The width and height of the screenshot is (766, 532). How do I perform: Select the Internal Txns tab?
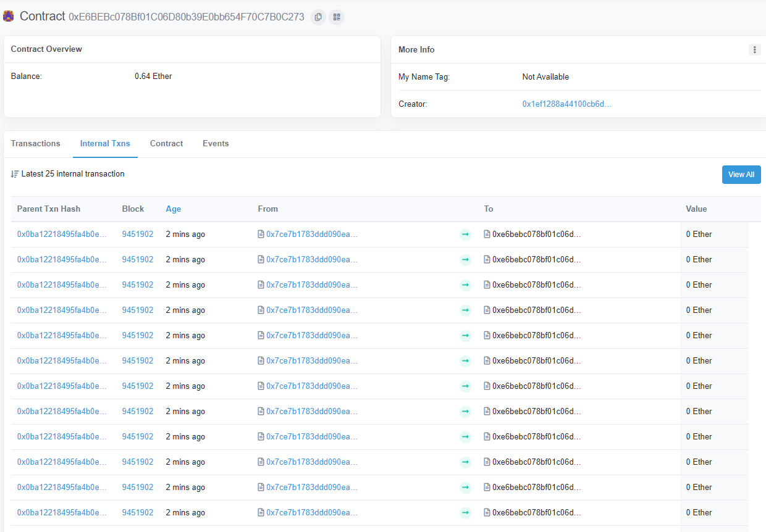click(x=105, y=144)
